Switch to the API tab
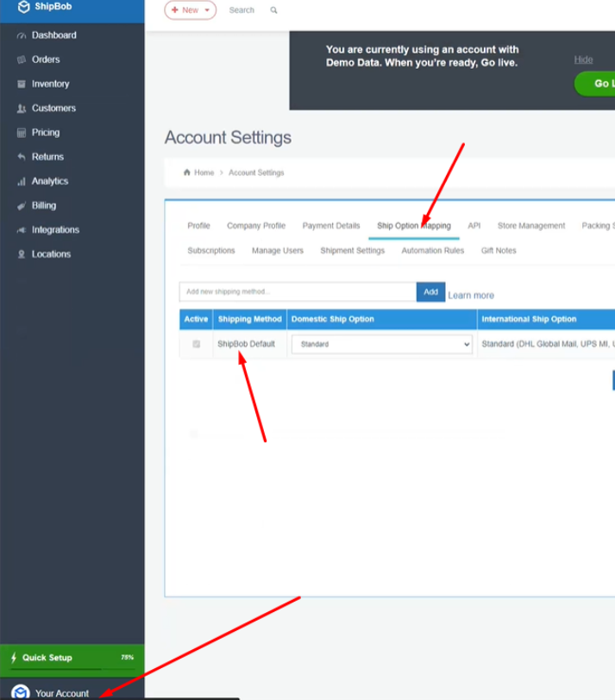Image resolution: width=615 pixels, height=700 pixels. tap(474, 226)
